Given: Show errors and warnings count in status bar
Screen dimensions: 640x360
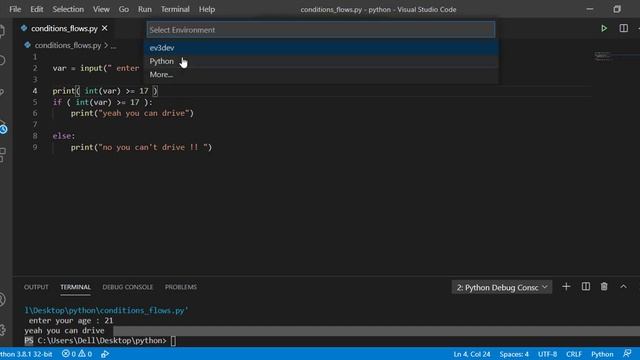Looking at the screenshot, I should 77,354.
